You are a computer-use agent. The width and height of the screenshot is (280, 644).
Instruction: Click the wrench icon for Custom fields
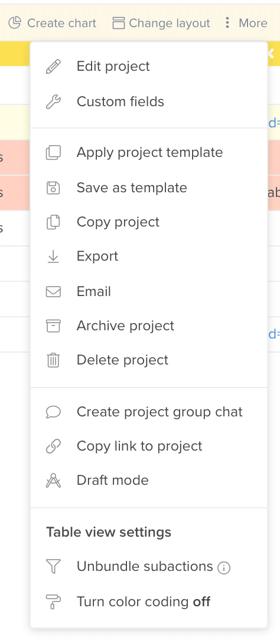[53, 101]
